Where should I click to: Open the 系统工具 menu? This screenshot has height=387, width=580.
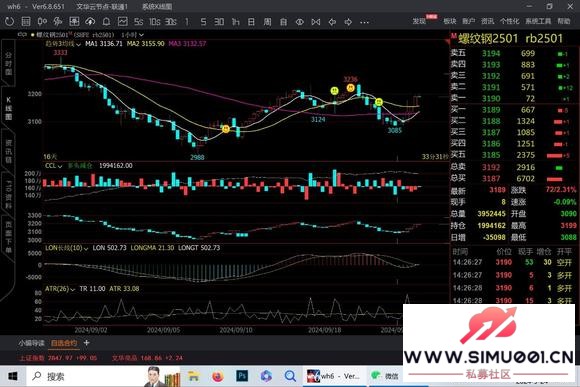pyautogui.click(x=538, y=21)
